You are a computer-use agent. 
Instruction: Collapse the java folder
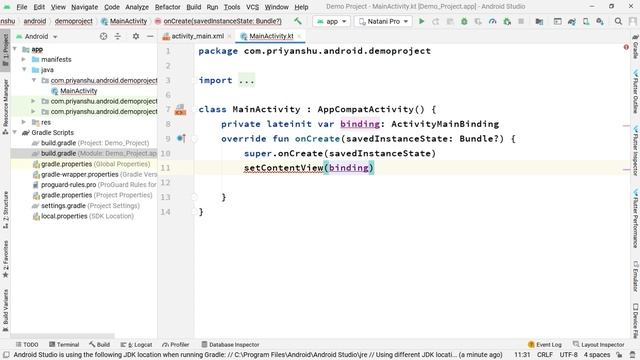tap(24, 70)
